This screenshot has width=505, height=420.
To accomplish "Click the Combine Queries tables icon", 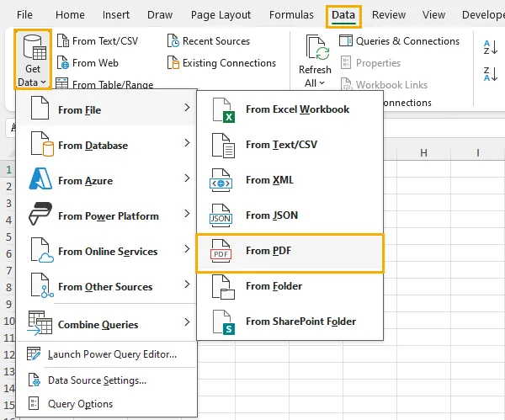I will point(40,323).
